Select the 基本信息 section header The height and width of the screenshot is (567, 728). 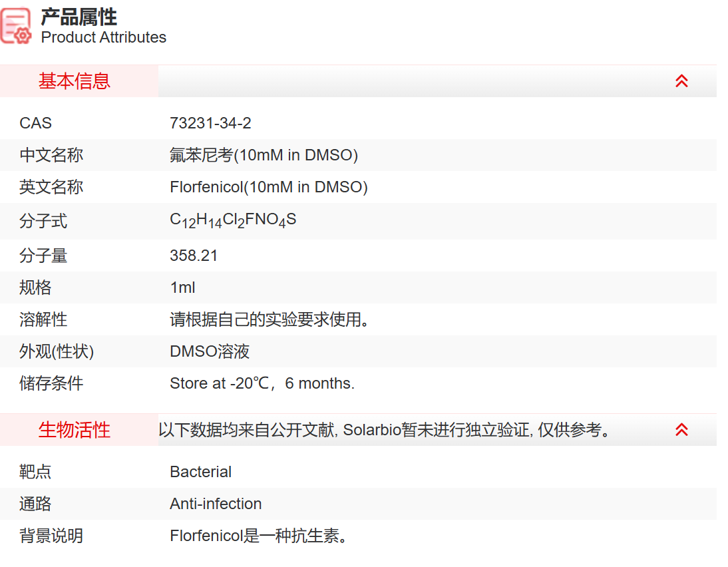[x=75, y=81]
